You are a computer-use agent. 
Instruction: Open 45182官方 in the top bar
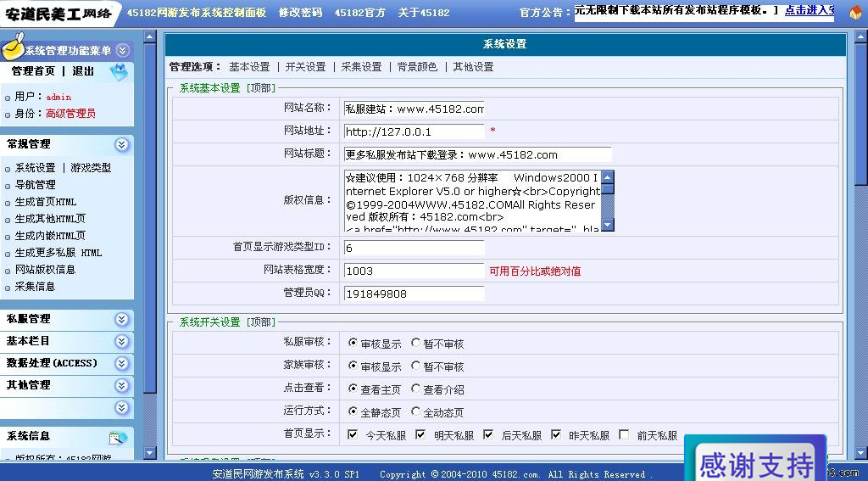click(x=359, y=12)
